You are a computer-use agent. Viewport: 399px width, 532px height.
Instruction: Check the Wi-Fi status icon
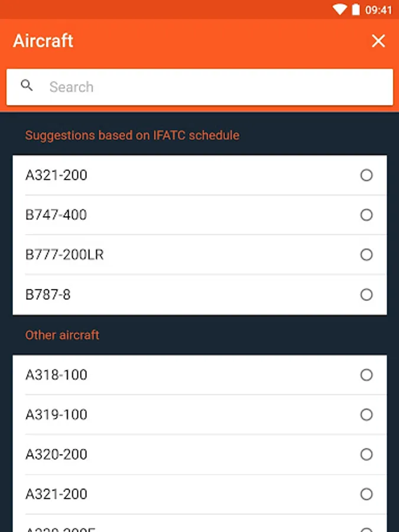tap(339, 9)
